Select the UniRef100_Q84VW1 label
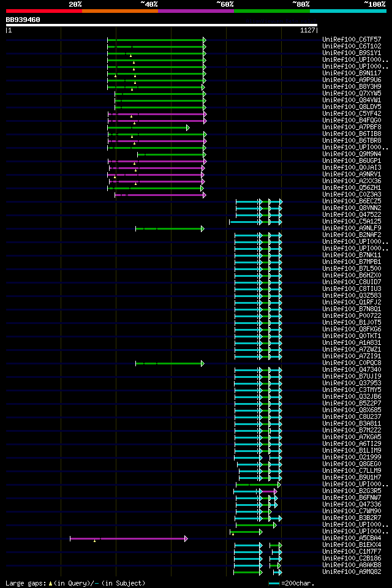Image resolution: width=392 pixels, height=588 pixels. [x=352, y=100]
